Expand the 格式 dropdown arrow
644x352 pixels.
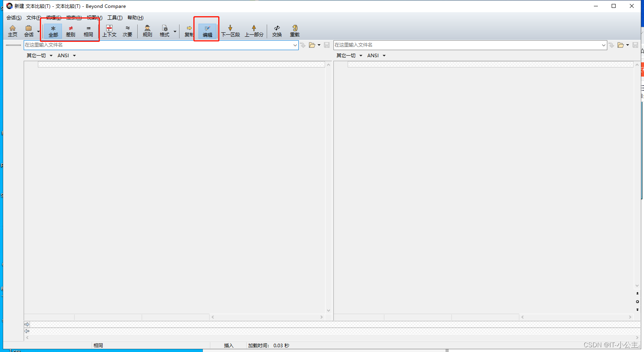(x=175, y=31)
